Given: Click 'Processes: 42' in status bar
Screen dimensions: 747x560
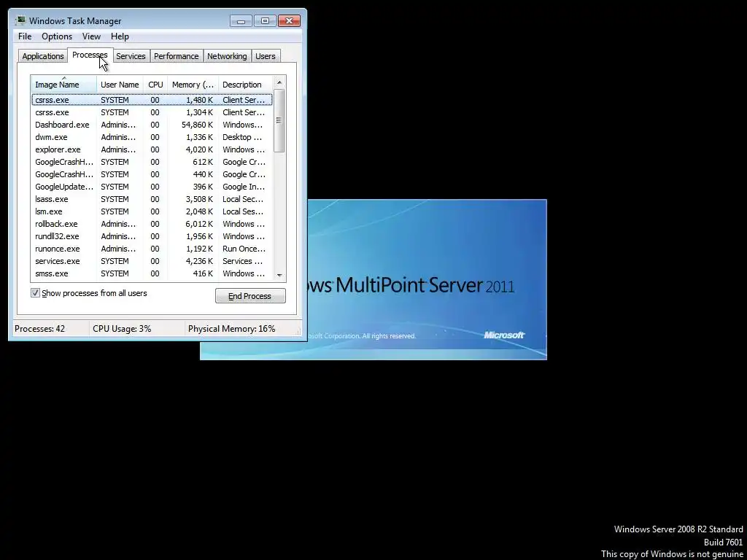Looking at the screenshot, I should (39, 329).
